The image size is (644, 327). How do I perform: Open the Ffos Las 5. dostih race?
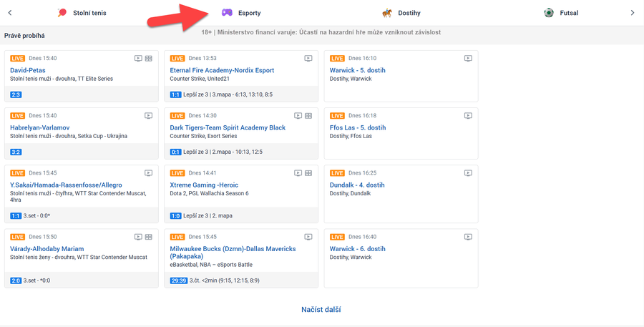pos(357,127)
